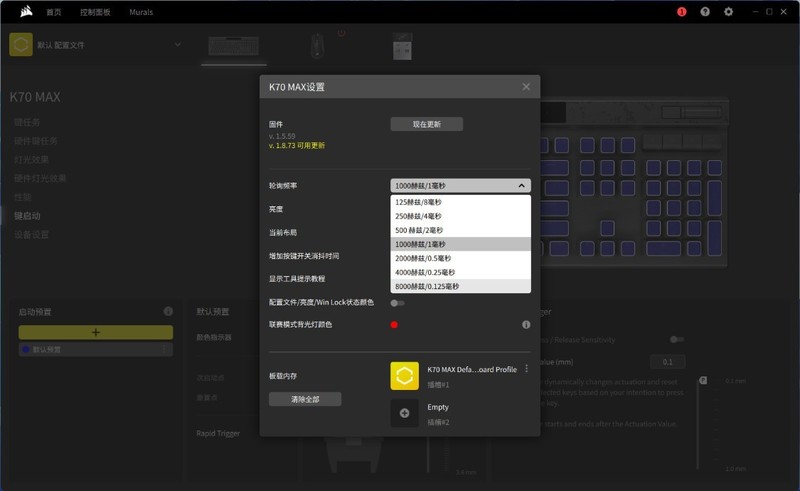Click the K70 MAX keyboard preview image
The height and width of the screenshot is (491, 800).
click(x=634, y=182)
